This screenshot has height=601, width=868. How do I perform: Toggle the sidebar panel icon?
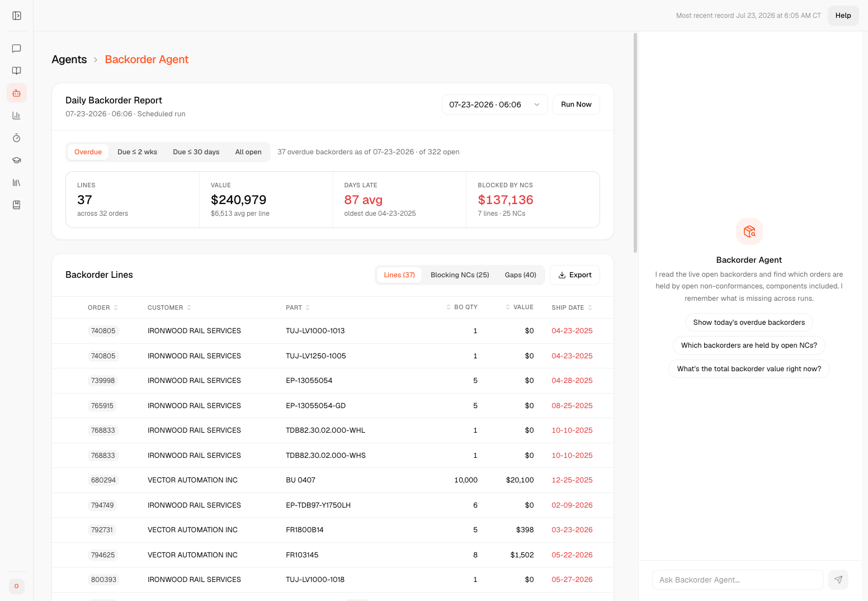pyautogui.click(x=17, y=16)
